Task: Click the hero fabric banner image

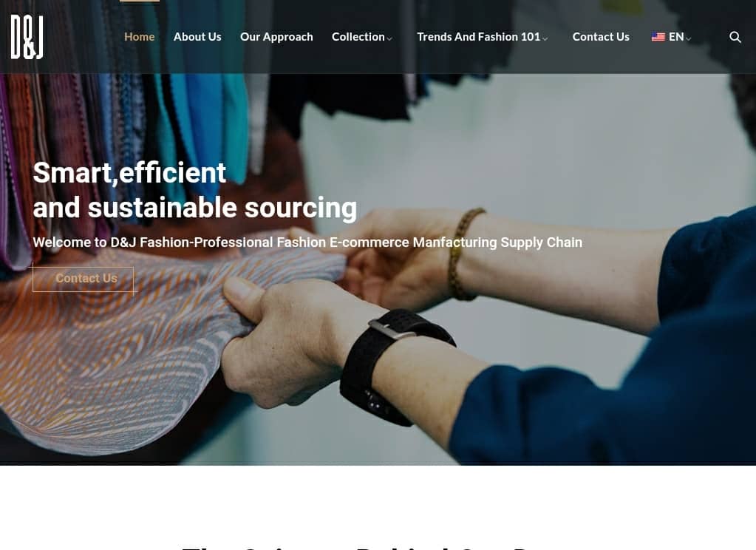Action: tap(378, 269)
